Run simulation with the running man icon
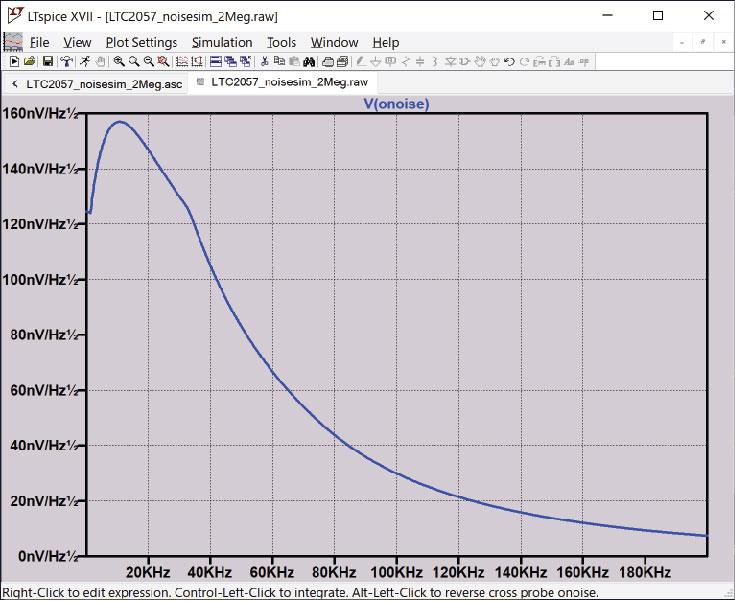 [x=86, y=61]
